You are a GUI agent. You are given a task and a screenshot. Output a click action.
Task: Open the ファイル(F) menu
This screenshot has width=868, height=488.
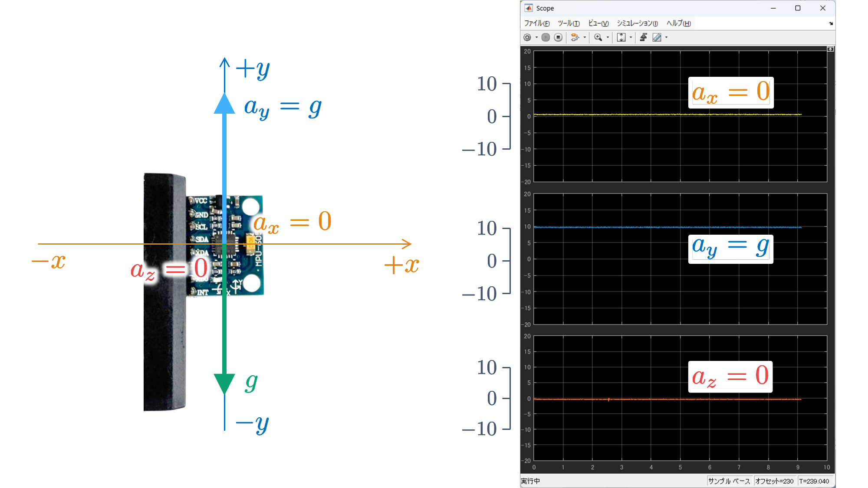pos(536,23)
